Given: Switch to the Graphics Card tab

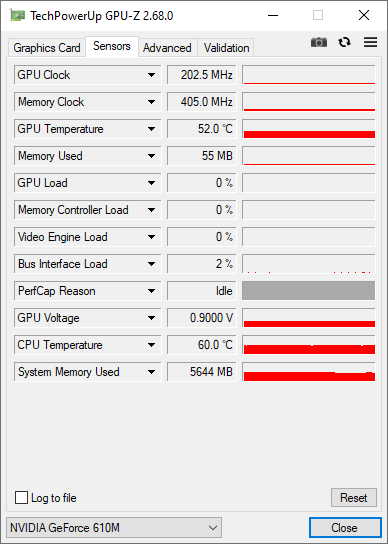Looking at the screenshot, I should tap(47, 48).
